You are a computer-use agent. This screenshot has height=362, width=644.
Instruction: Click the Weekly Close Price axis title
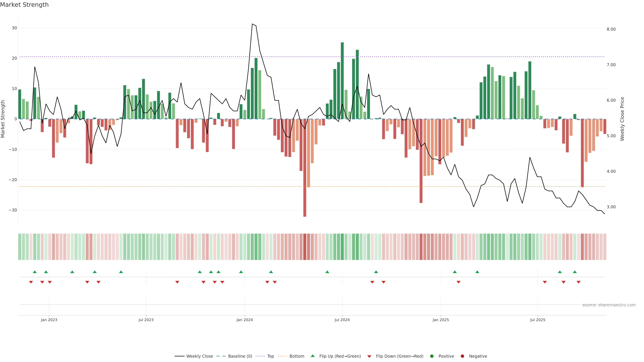[622, 119]
